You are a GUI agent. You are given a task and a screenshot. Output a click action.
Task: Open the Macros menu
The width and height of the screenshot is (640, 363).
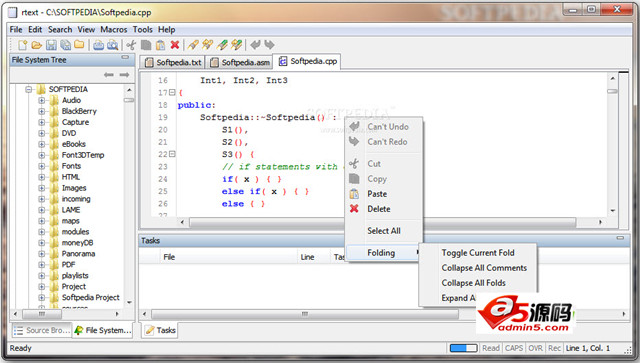click(113, 29)
